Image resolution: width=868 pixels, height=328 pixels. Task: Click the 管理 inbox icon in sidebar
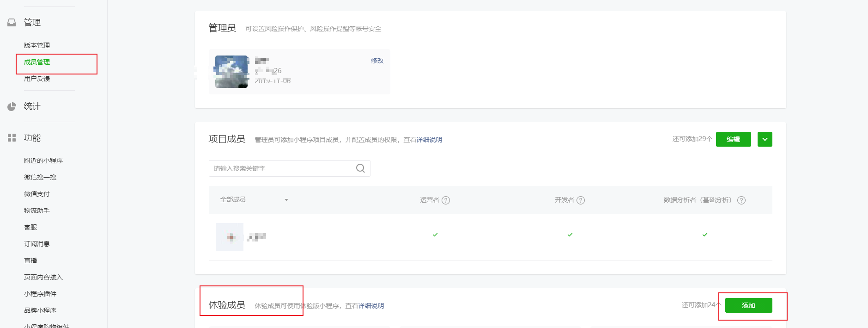pos(12,22)
